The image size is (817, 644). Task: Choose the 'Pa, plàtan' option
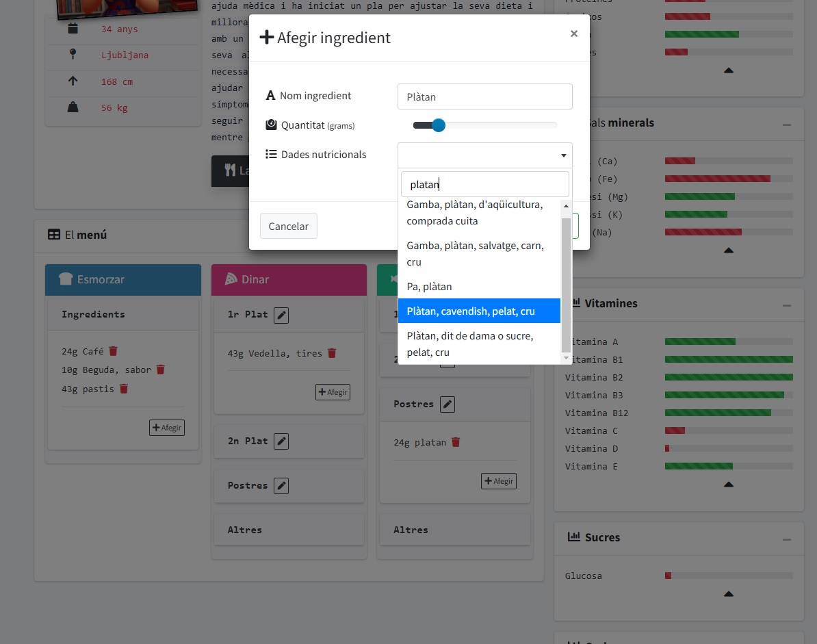click(479, 287)
